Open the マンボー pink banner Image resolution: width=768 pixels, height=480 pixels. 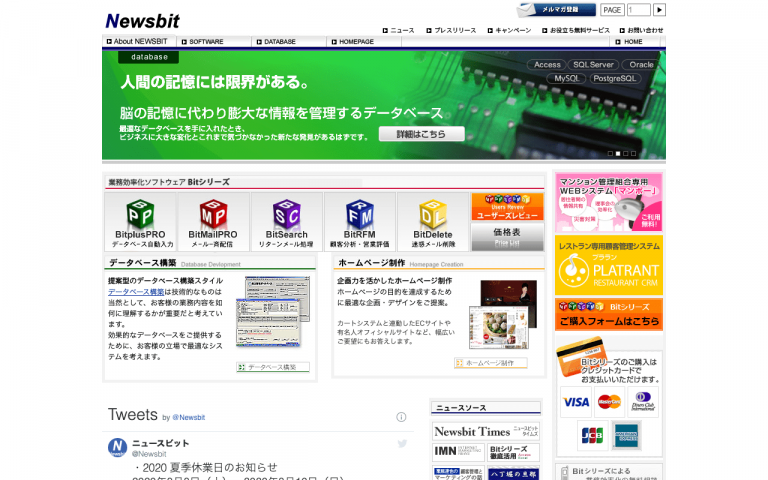click(609, 203)
